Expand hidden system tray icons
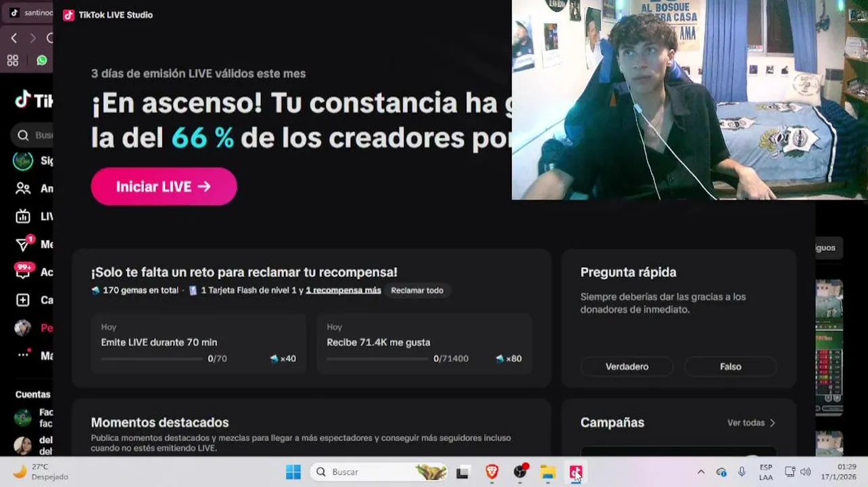This screenshot has width=868, height=487. coord(700,472)
